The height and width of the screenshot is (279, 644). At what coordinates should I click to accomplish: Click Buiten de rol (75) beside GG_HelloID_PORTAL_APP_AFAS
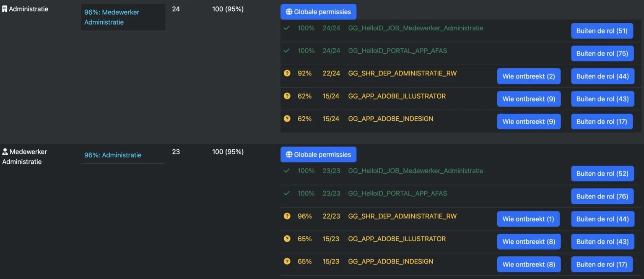(x=602, y=53)
